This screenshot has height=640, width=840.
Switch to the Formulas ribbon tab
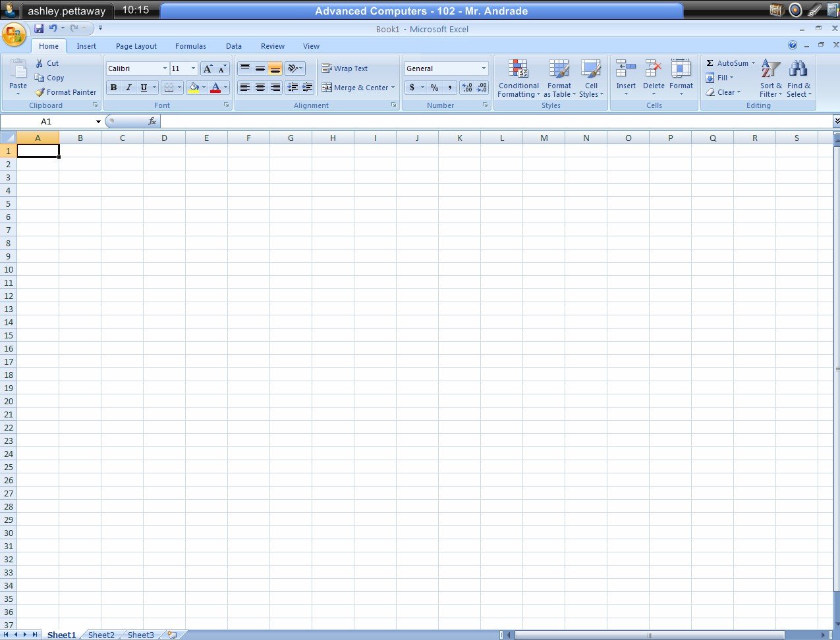pyautogui.click(x=190, y=46)
